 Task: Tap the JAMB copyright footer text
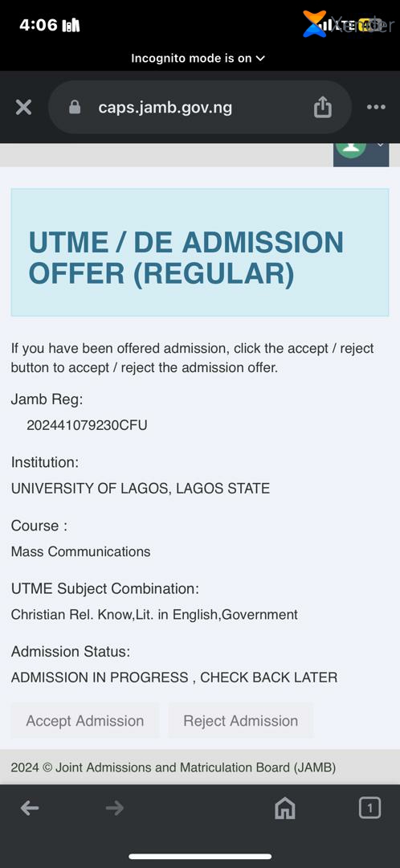tap(173, 768)
